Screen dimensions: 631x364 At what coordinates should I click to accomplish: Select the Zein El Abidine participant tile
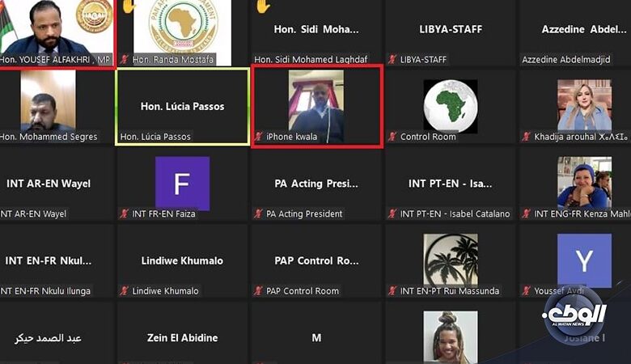tap(182, 334)
